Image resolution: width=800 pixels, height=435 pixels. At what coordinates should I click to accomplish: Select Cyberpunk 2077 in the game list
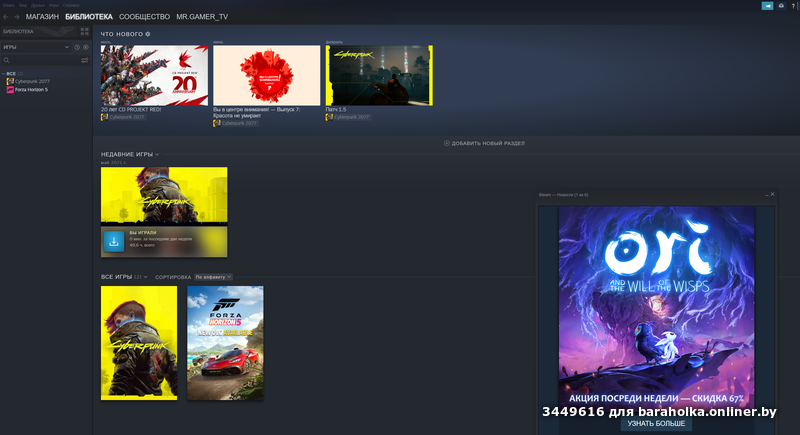(x=32, y=81)
